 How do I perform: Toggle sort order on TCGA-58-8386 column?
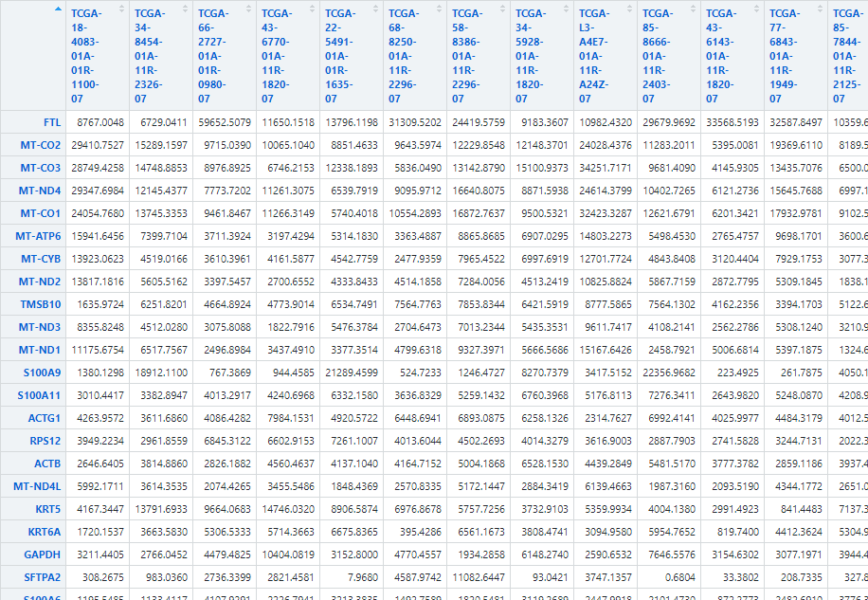click(x=504, y=9)
